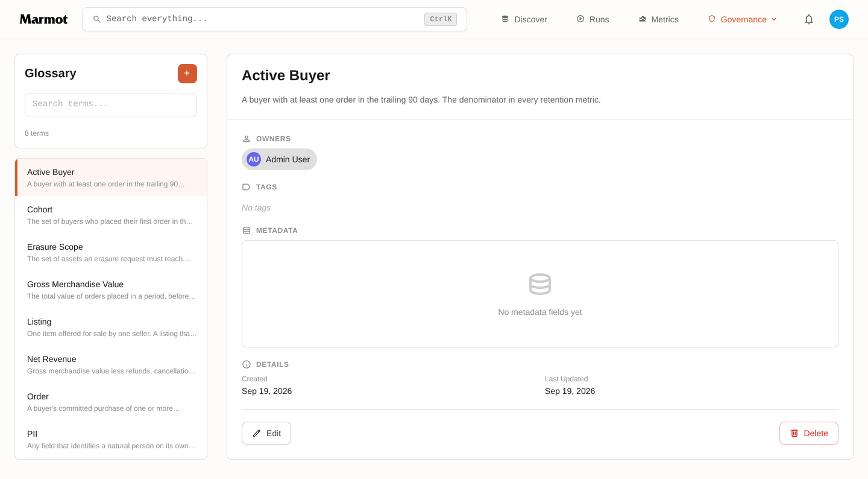Click the Last Updated date value
Viewport: 868px width, 479px height.
pyautogui.click(x=570, y=391)
